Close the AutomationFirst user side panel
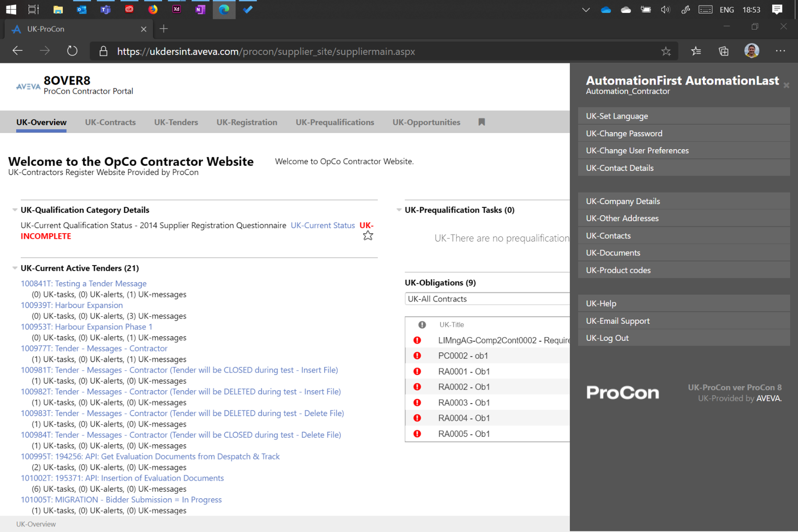This screenshot has height=532, width=798. pos(786,85)
